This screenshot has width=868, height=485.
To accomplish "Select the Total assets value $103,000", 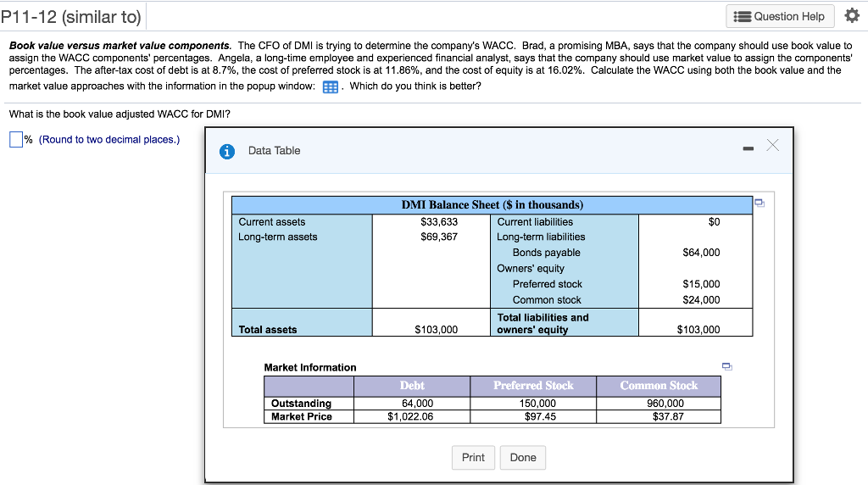I will pyautogui.click(x=437, y=330).
